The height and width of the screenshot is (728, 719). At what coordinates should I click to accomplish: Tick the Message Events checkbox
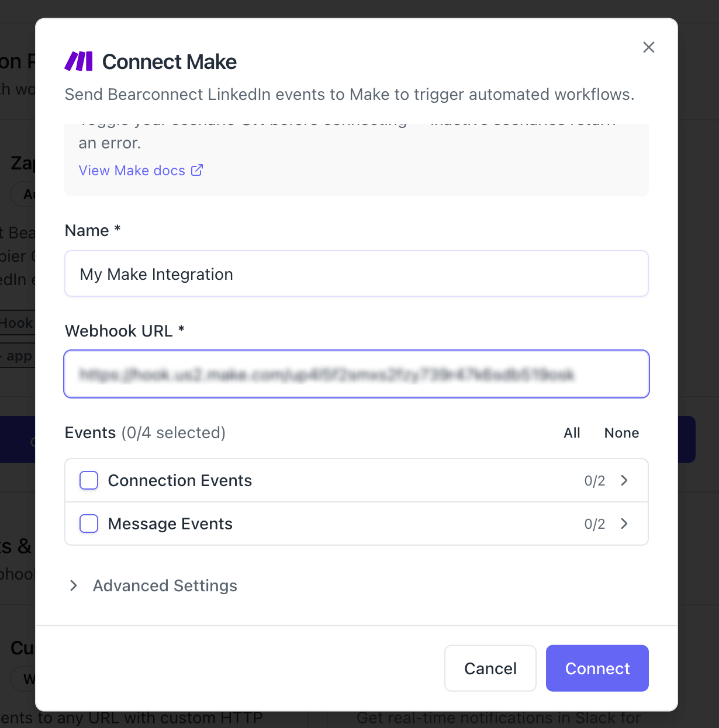pos(89,524)
